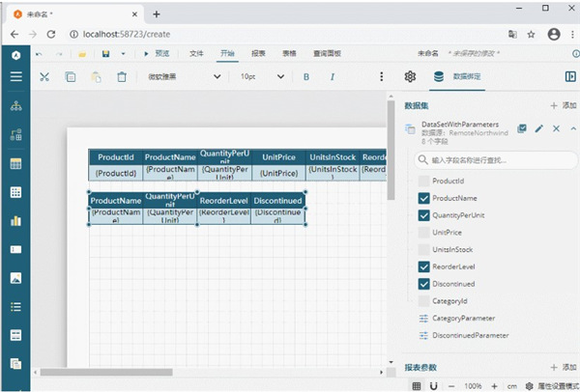Click 添加 to add a dataset
The width and height of the screenshot is (580, 392).
pos(561,104)
